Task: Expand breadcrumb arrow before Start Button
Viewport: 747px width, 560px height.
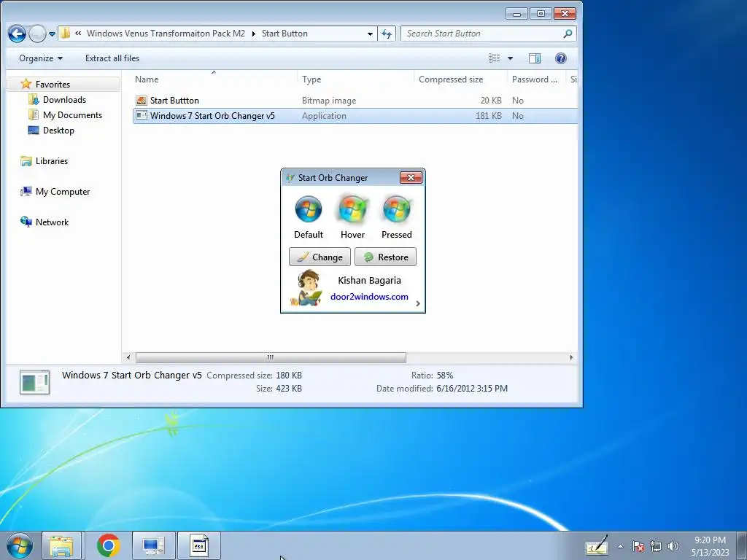Action: pyautogui.click(x=253, y=34)
